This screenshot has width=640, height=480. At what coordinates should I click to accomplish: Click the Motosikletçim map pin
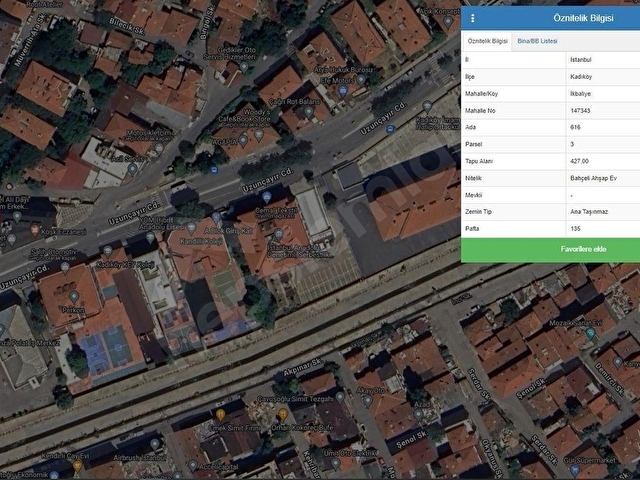click(x=159, y=148)
